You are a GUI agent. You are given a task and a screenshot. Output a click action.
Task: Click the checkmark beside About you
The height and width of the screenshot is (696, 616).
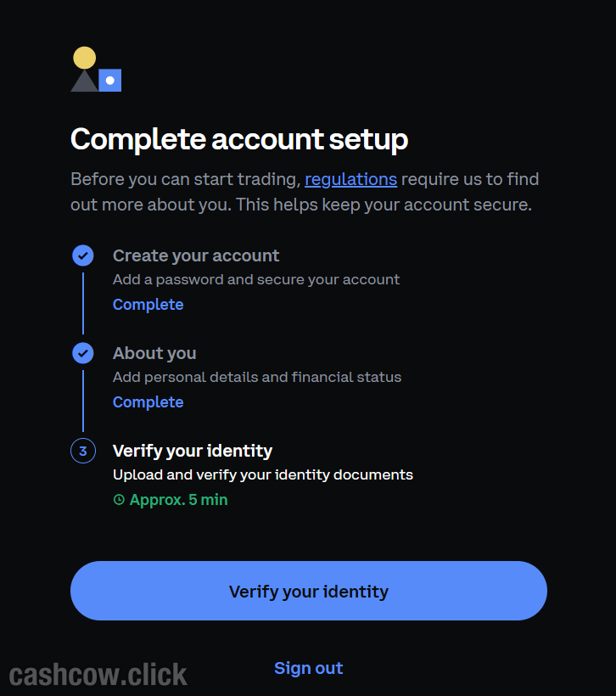click(x=83, y=353)
